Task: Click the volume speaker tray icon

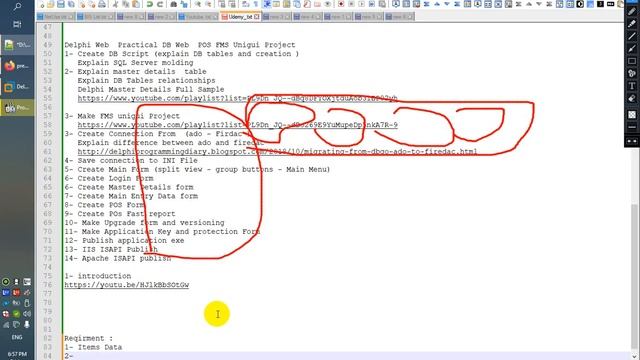Action: click(x=27, y=314)
